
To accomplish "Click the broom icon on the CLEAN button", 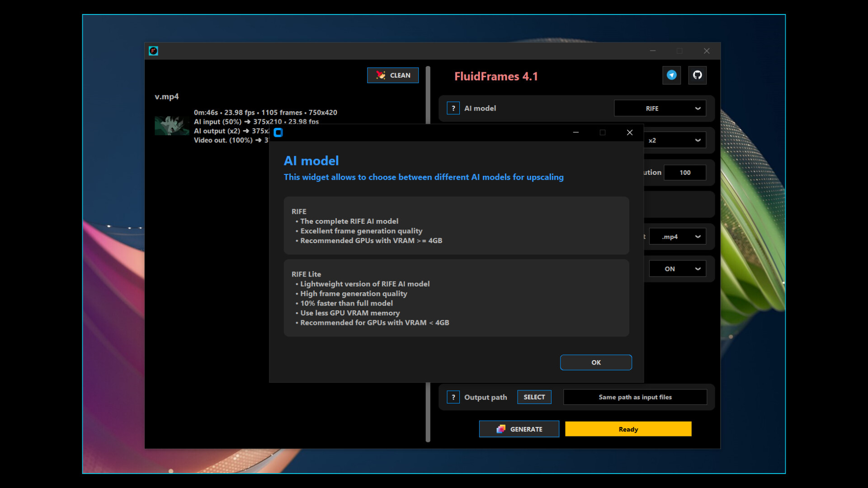I will tap(380, 75).
